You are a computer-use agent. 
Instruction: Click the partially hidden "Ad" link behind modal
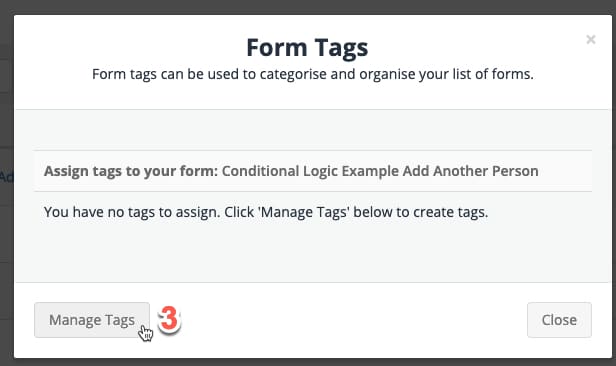coord(7,177)
